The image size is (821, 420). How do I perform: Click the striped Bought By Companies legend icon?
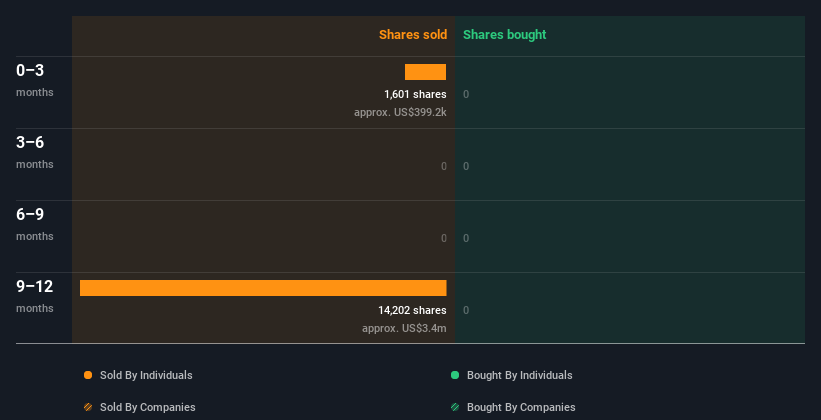(x=455, y=407)
